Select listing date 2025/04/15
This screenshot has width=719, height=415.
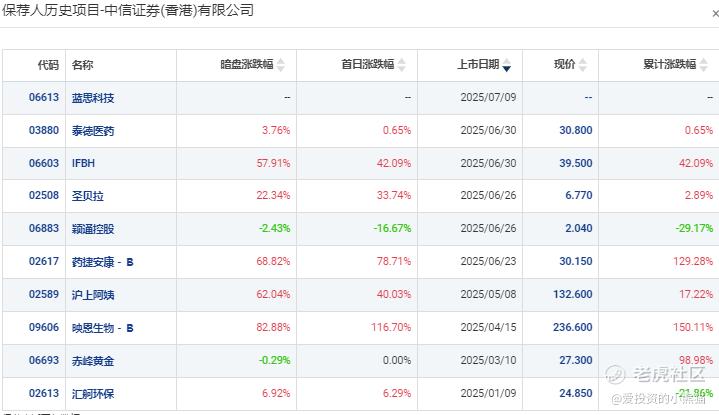488,327
